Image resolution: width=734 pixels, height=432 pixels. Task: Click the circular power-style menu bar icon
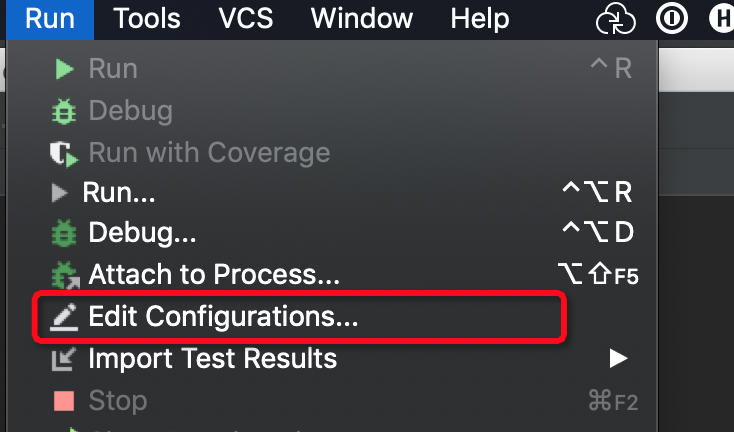670,19
